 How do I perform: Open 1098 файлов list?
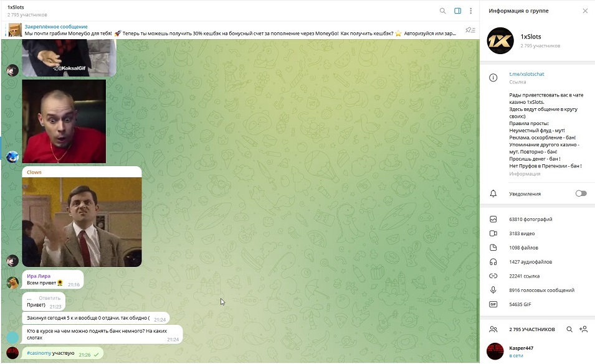[523, 248]
